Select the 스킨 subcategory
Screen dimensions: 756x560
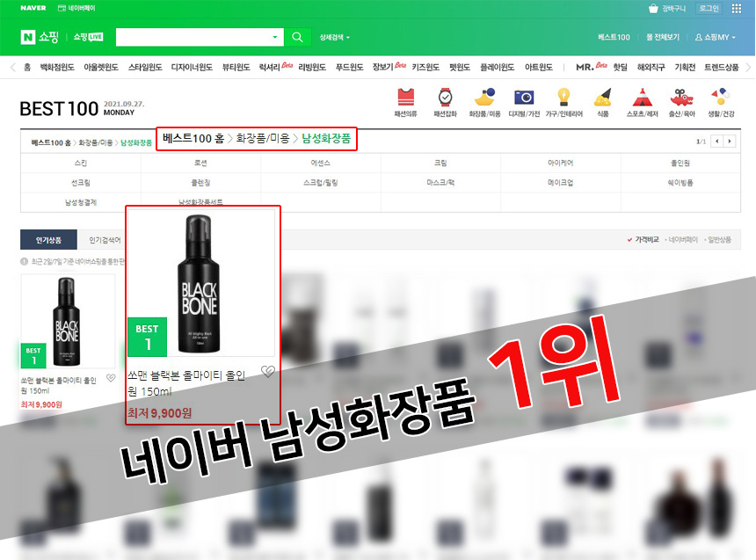(x=81, y=163)
